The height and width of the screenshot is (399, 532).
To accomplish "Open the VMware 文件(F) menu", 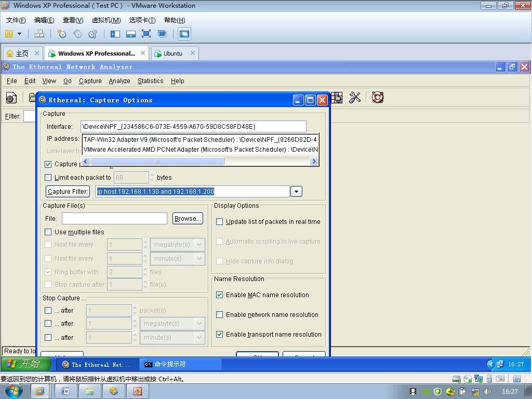I will point(16,20).
